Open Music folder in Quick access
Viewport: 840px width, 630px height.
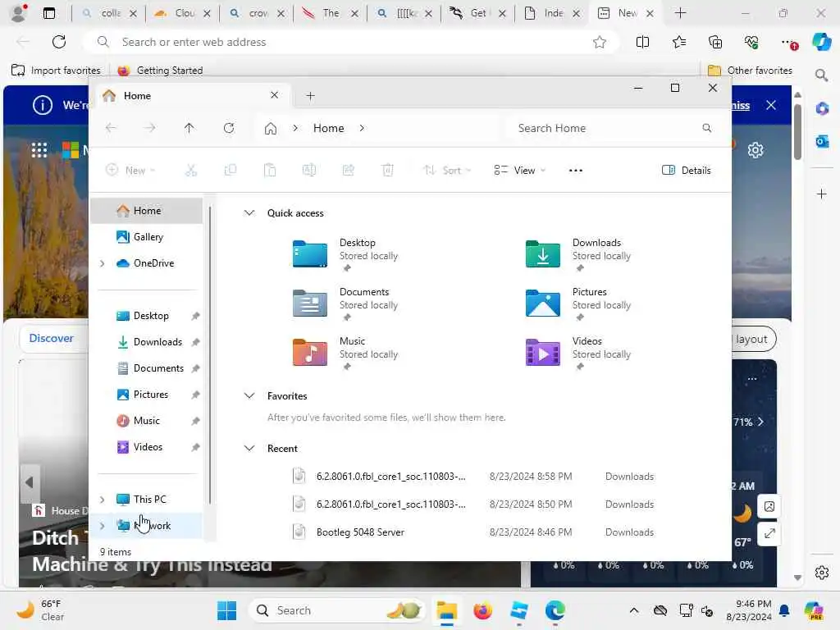346,352
